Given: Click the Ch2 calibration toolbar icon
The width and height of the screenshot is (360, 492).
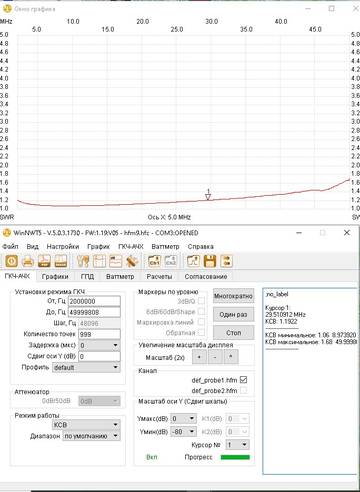Looking at the screenshot, I should (x=171, y=261).
